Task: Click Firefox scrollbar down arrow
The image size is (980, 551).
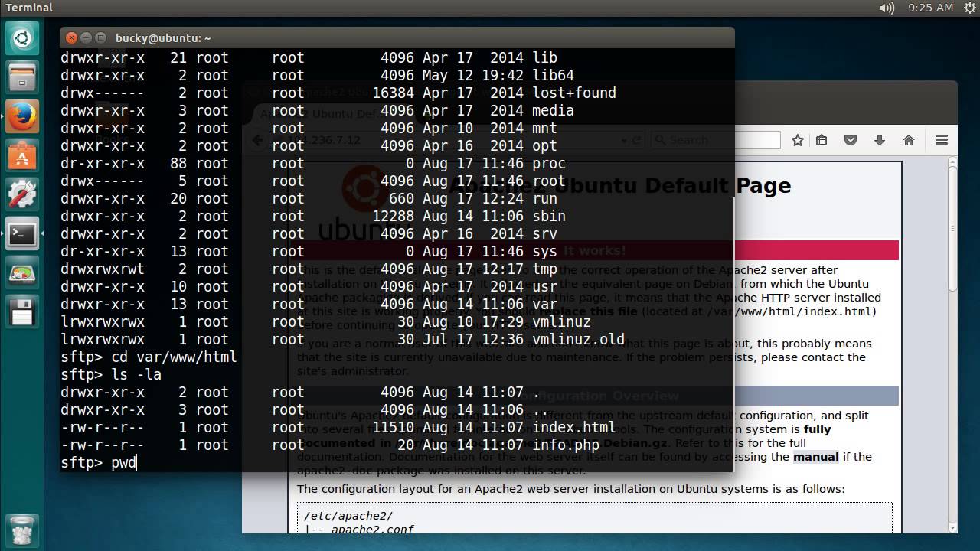Action: tap(952, 527)
